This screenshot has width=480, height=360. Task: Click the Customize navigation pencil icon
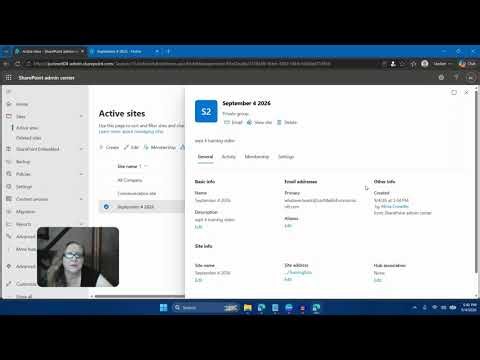[9, 284]
